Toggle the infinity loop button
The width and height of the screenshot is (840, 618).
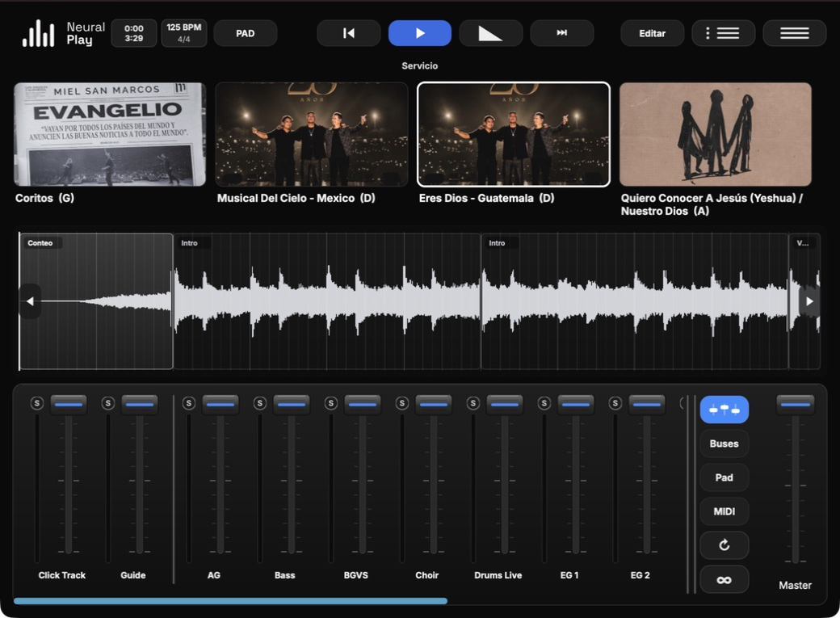(724, 579)
